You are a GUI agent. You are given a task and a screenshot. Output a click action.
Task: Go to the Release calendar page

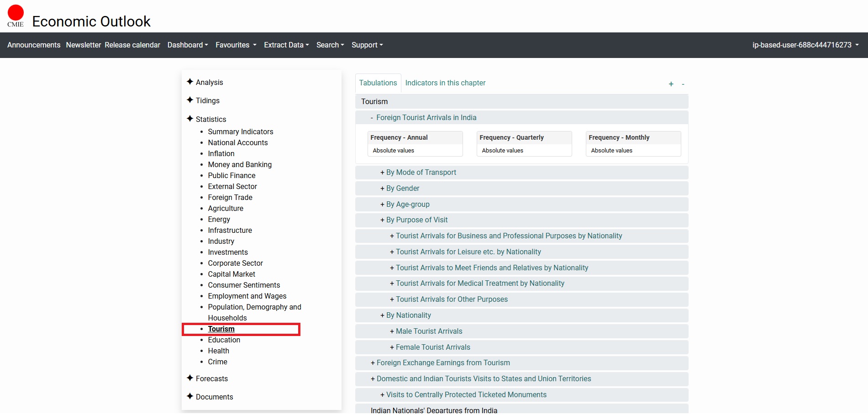(x=132, y=45)
